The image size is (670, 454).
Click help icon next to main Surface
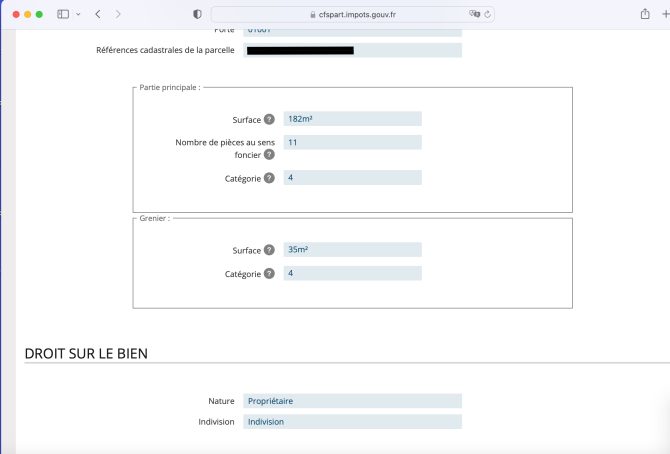[x=269, y=119]
